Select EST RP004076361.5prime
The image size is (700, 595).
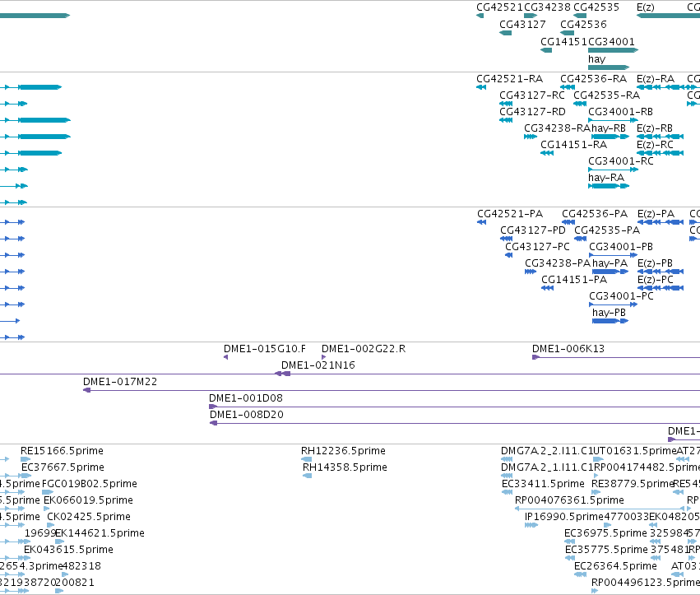(570, 500)
